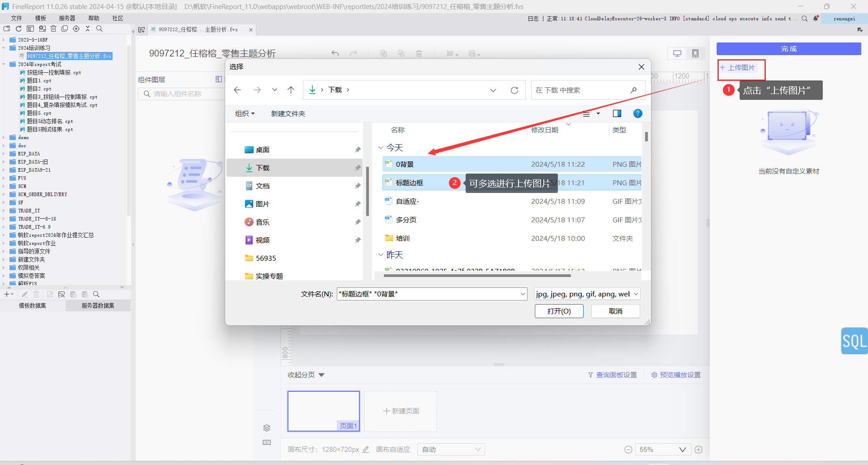Collapse all folders with the X-arrows icon
868x465 pixels.
coord(88,28)
